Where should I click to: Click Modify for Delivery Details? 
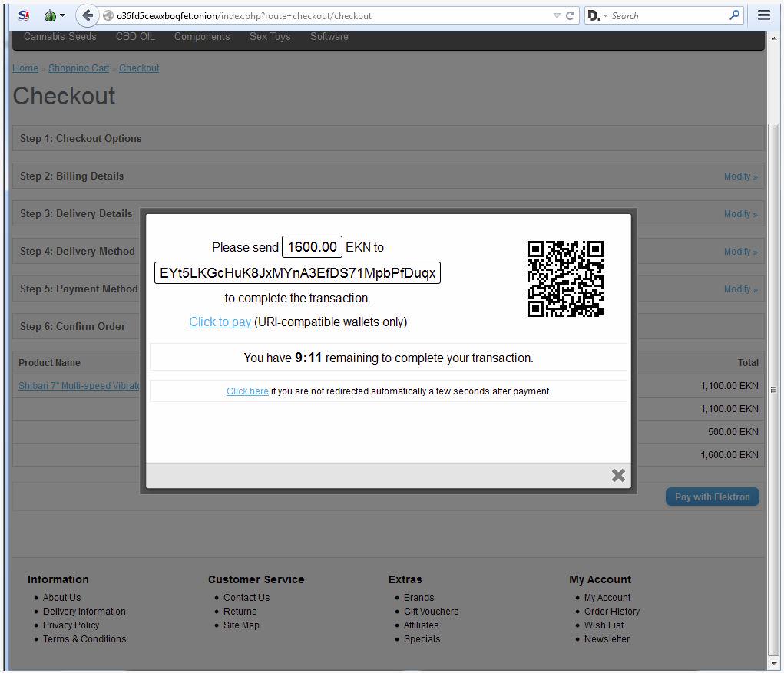740,214
